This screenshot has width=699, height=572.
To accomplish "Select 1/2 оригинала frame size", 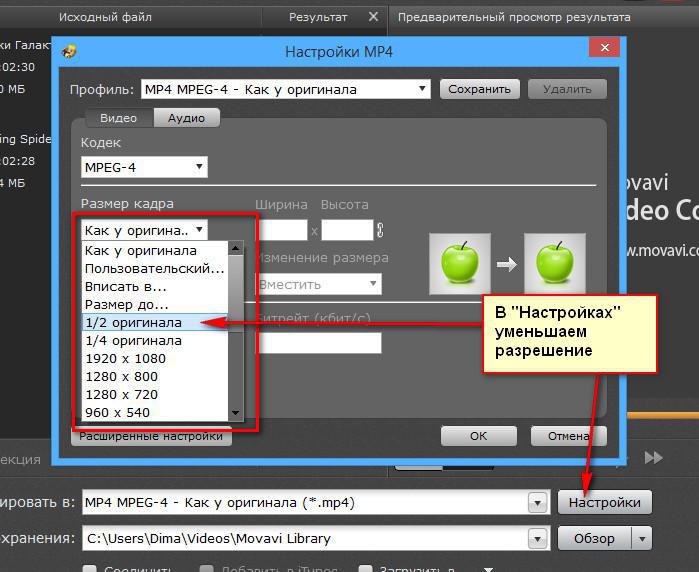I will pos(155,322).
